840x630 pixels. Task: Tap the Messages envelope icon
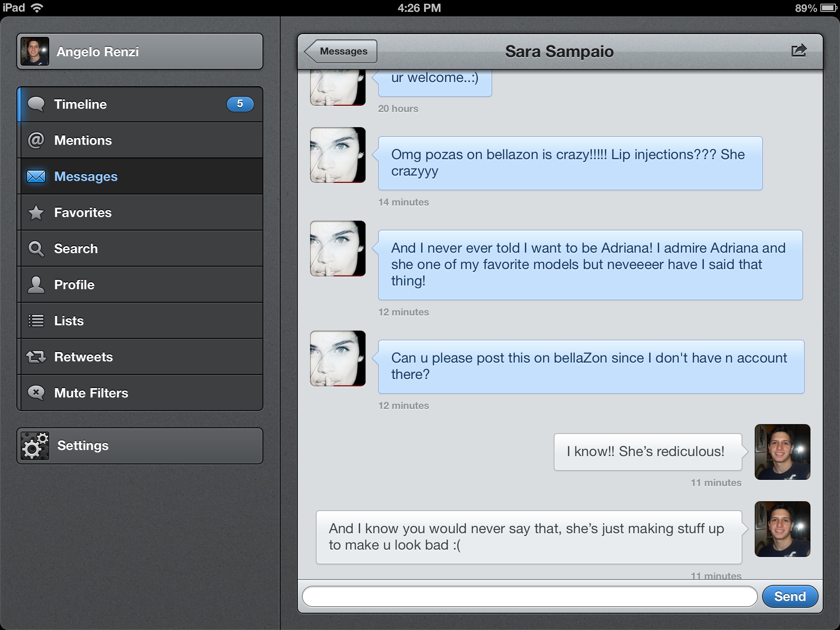coord(36,176)
